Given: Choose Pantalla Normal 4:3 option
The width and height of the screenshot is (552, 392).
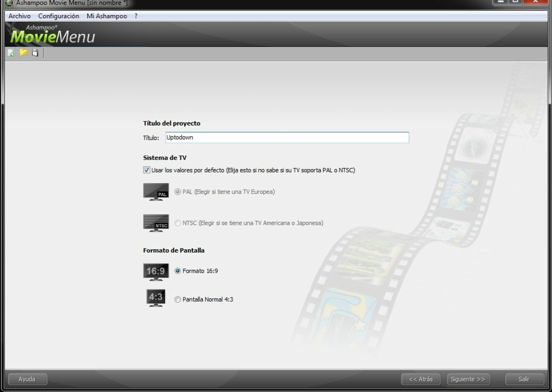Looking at the screenshot, I should (x=177, y=299).
